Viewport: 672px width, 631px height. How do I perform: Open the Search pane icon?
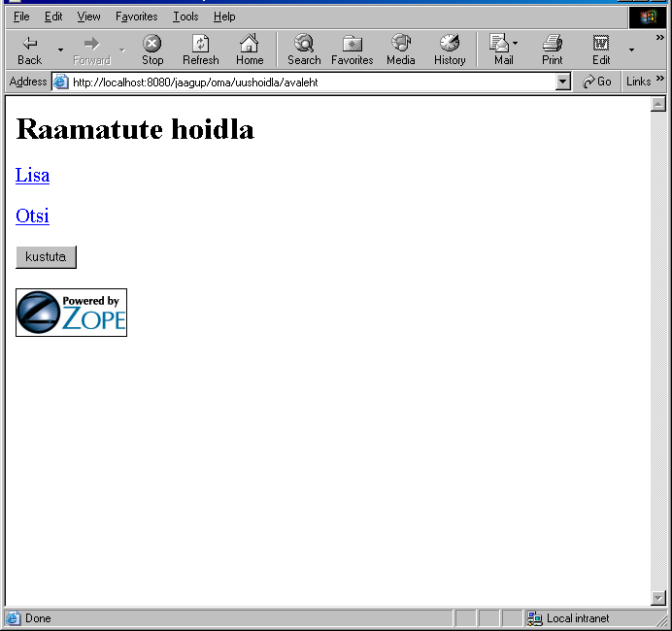point(304,50)
